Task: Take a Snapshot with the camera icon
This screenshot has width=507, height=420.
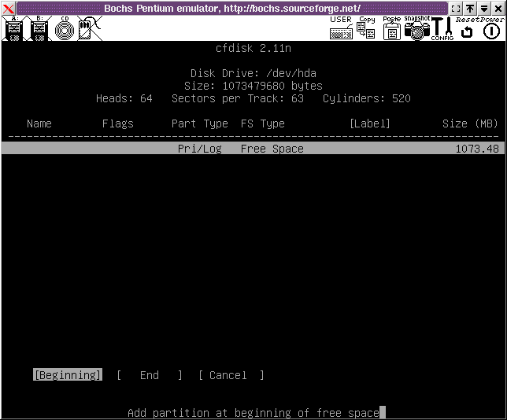Action: (416, 29)
